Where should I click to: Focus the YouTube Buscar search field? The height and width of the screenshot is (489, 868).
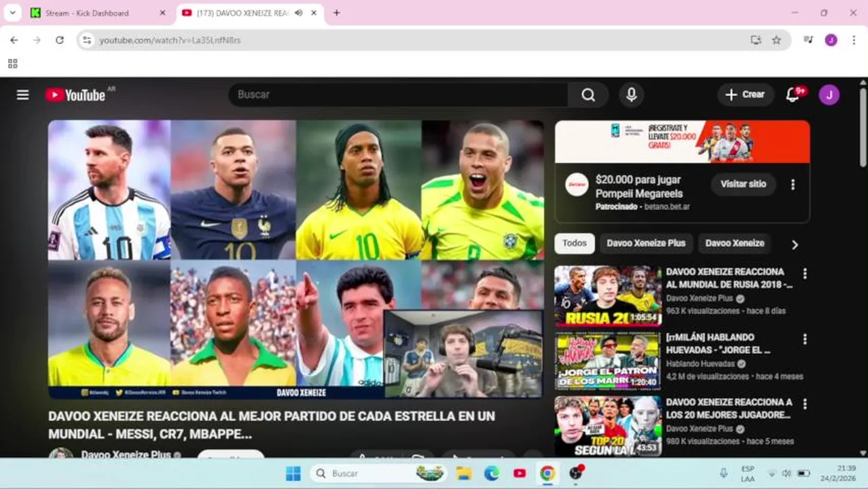coord(398,95)
